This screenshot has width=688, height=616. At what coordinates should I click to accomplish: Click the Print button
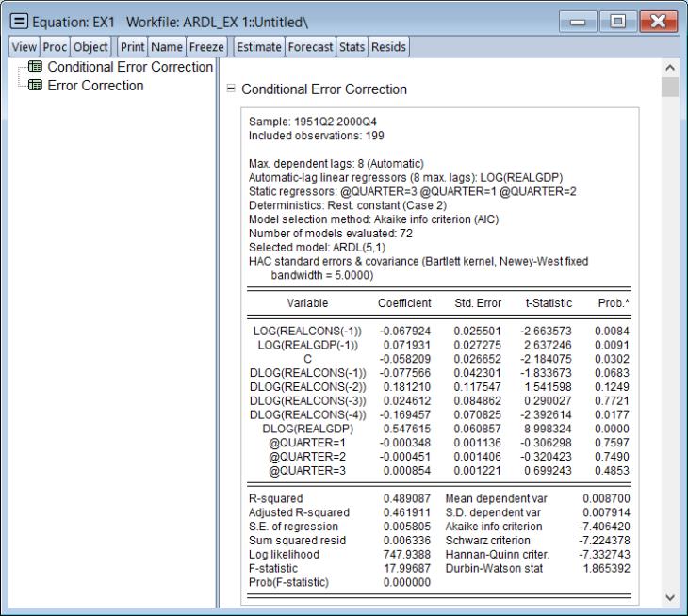(131, 46)
